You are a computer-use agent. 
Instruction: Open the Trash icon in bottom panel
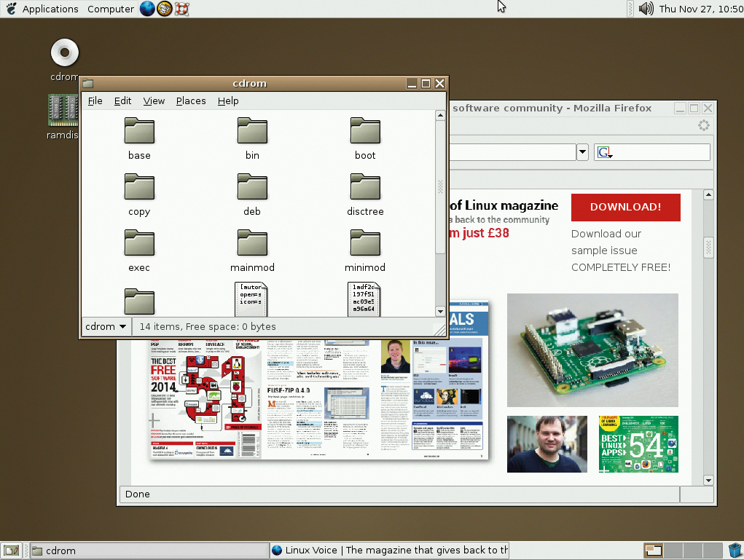click(x=735, y=550)
